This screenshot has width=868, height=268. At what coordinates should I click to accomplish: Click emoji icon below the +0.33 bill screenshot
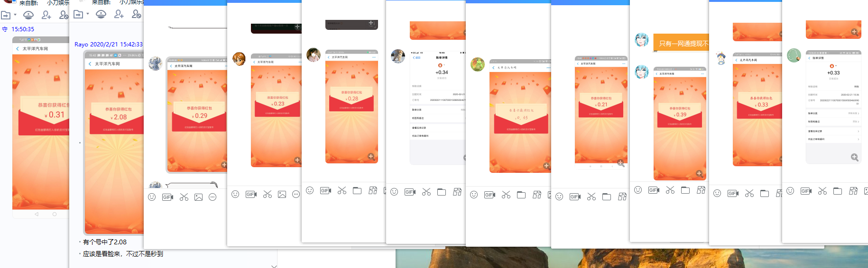click(790, 191)
